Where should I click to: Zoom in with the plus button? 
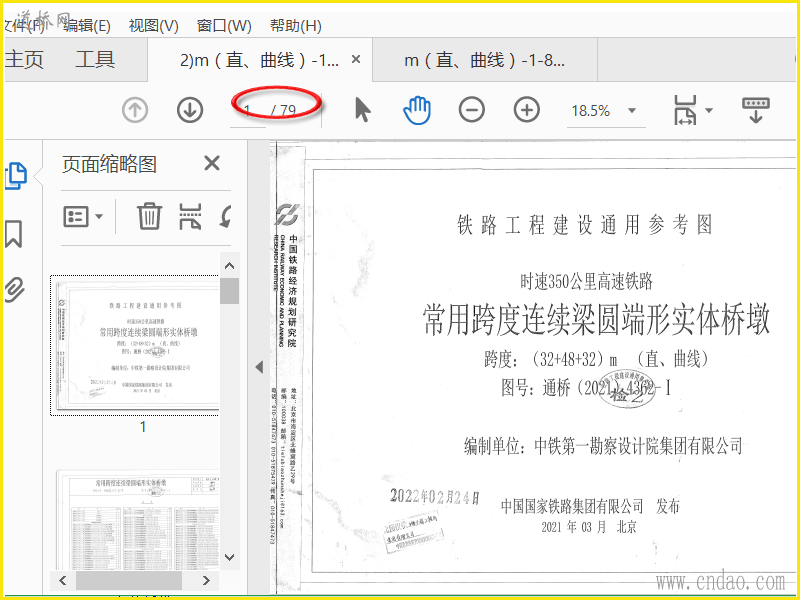[x=527, y=110]
